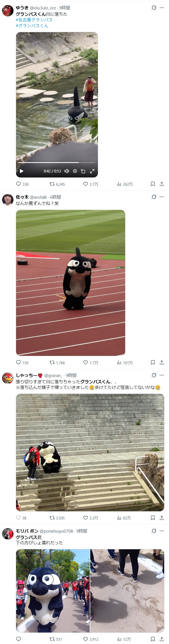The image size is (169, 644).
Task: Open Grok icon on ゆうき's post
Action: (154, 8)
